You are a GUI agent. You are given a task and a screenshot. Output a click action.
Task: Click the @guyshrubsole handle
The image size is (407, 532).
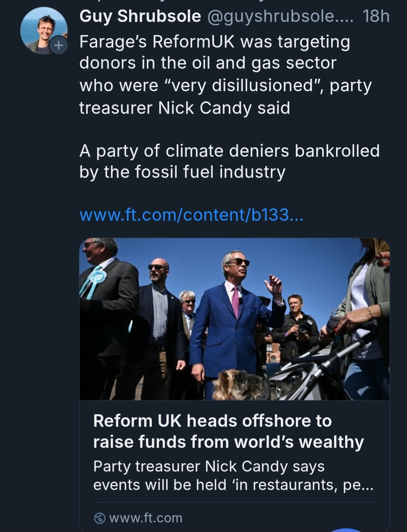(280, 16)
